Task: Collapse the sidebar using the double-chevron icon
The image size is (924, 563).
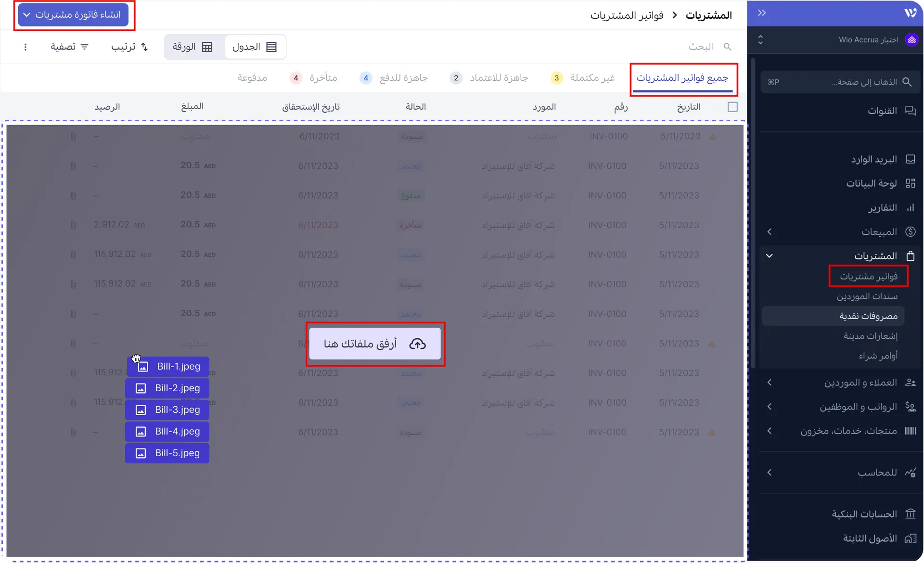Action: [762, 13]
